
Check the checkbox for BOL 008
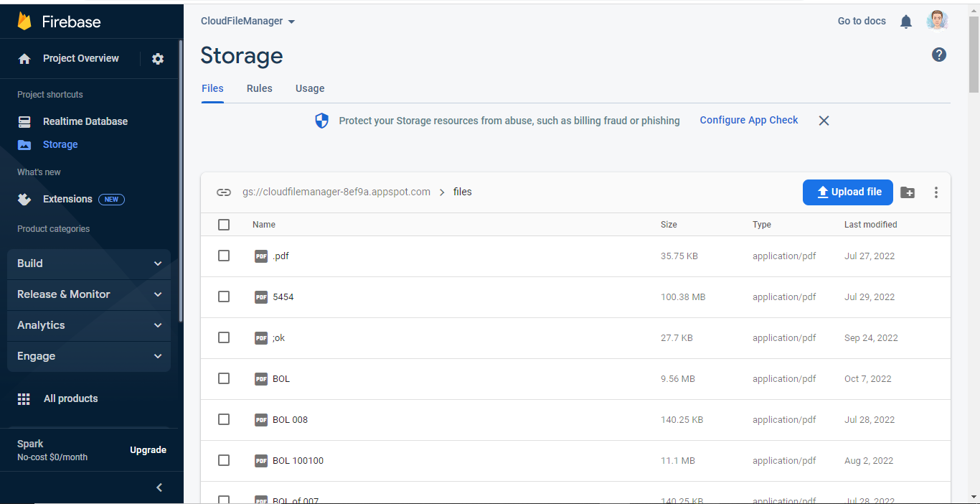click(x=224, y=419)
